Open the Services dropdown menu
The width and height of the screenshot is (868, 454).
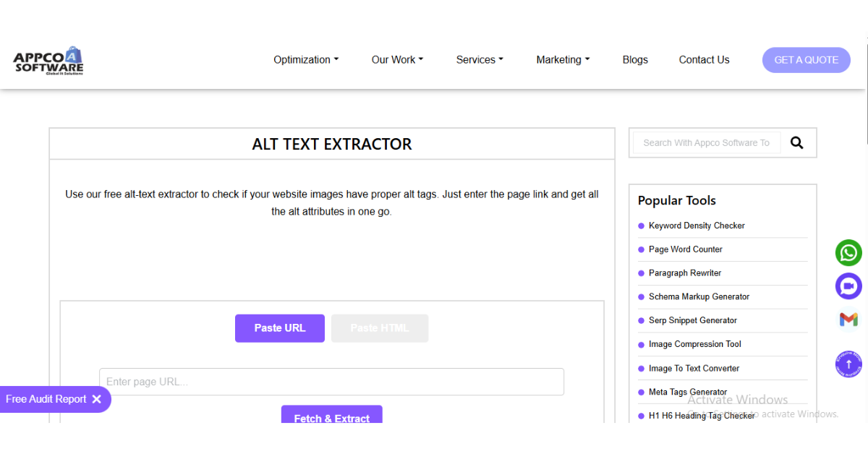point(480,60)
